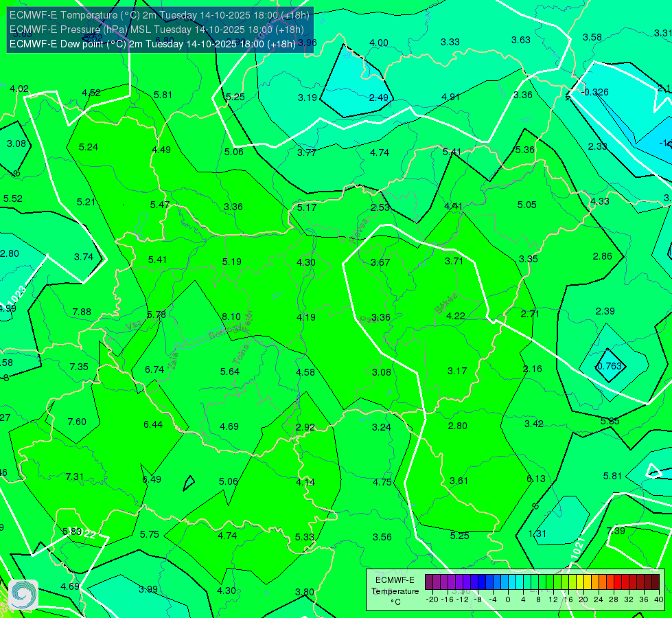Click the 5.24 temperature value
The image size is (672, 618).
89,147
